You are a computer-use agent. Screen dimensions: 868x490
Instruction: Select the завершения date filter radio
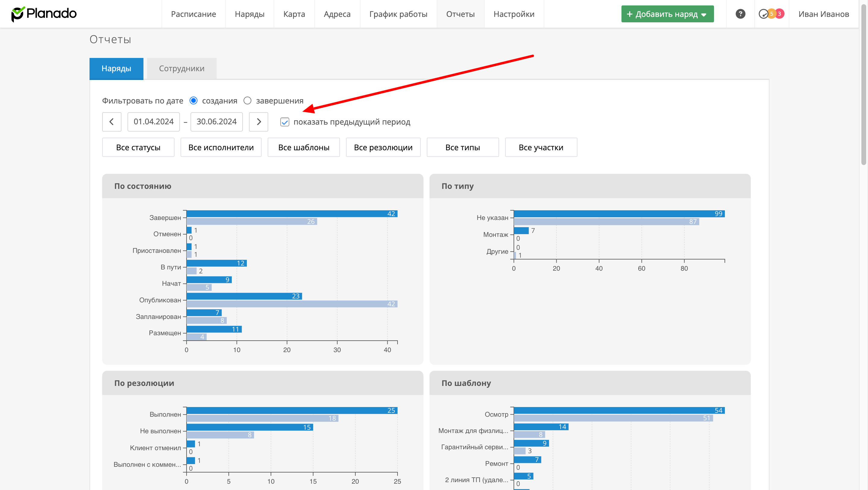tap(247, 100)
